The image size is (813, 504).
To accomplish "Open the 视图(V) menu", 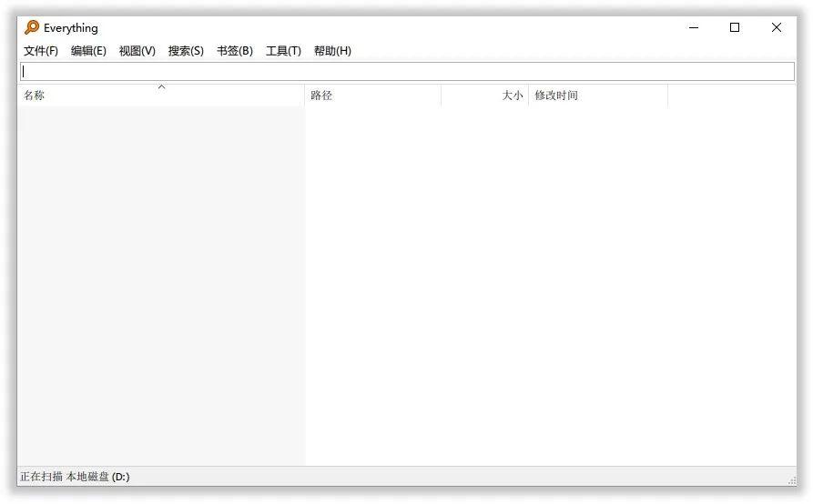I will tap(137, 51).
